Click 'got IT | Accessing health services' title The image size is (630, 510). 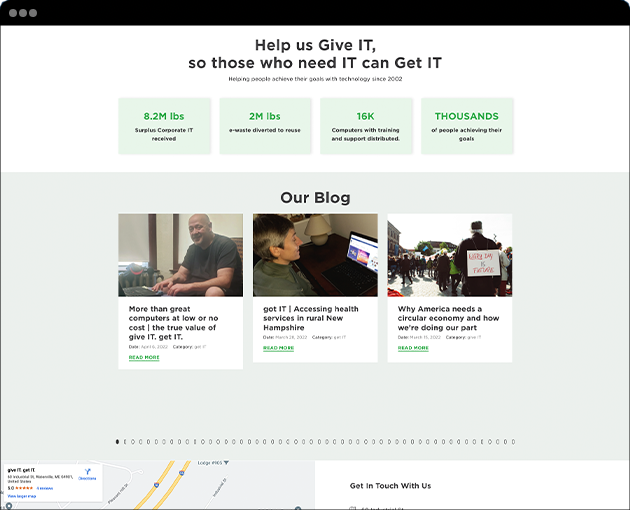click(x=311, y=318)
